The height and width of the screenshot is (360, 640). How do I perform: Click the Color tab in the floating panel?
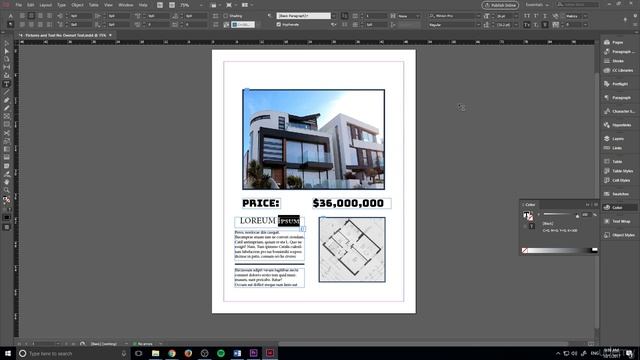pos(530,204)
